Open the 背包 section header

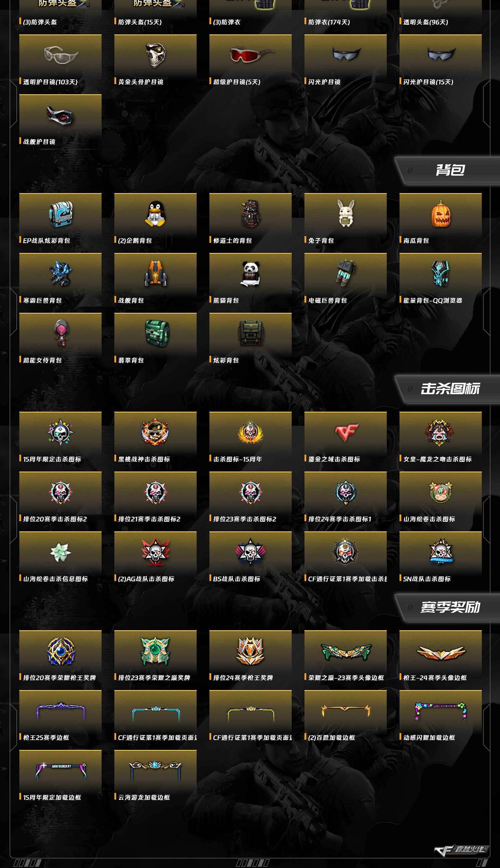[x=447, y=171]
